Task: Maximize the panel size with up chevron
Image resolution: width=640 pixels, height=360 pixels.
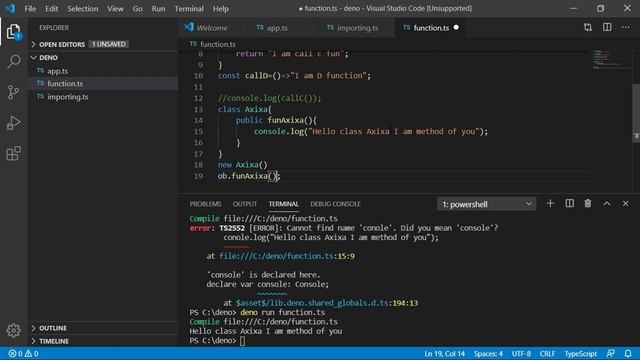Action: (607, 203)
